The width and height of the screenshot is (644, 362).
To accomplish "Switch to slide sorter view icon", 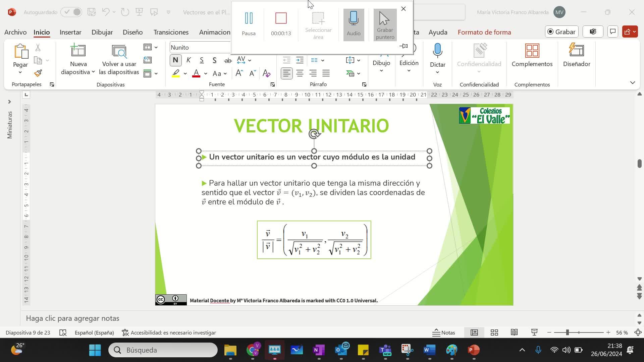I will [x=494, y=333].
